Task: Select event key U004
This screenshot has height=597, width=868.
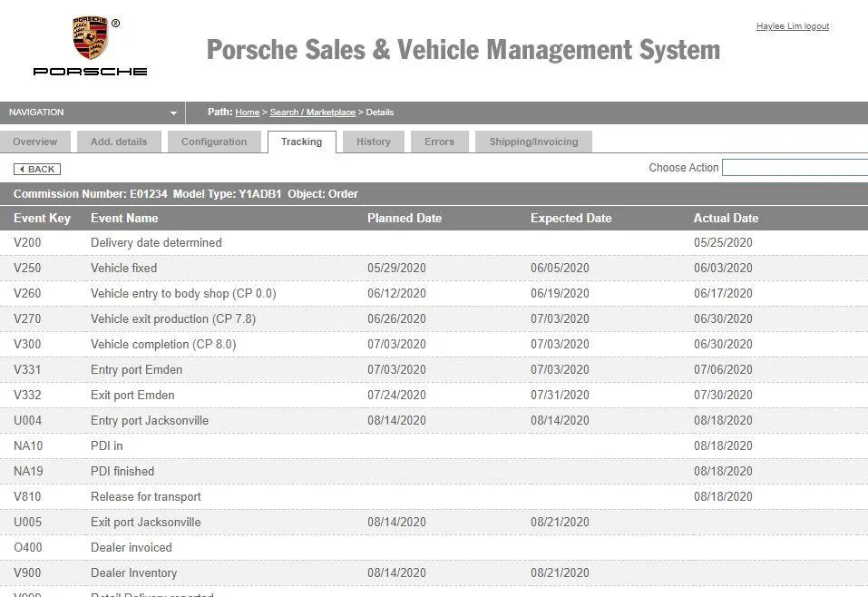Action: pos(28,421)
